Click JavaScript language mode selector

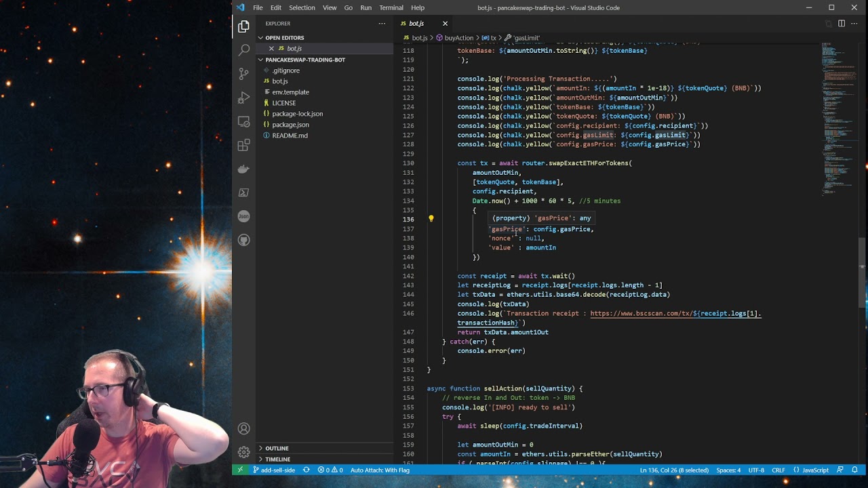[811, 470]
